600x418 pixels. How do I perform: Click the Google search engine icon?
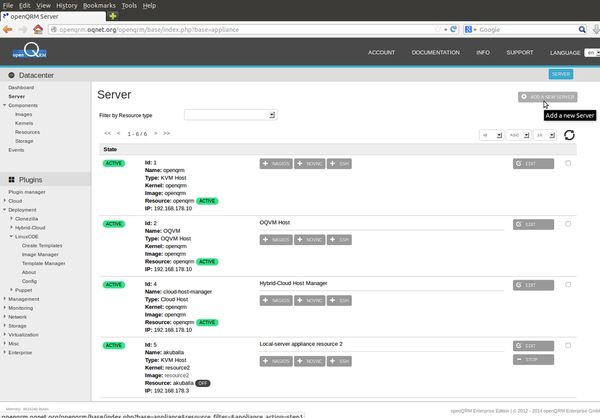tap(468, 29)
